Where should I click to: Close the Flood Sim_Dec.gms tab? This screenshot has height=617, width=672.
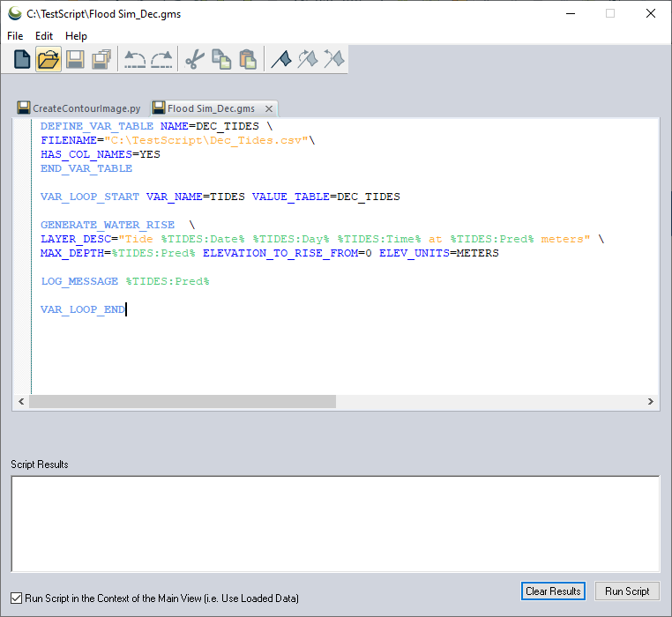tap(268, 109)
